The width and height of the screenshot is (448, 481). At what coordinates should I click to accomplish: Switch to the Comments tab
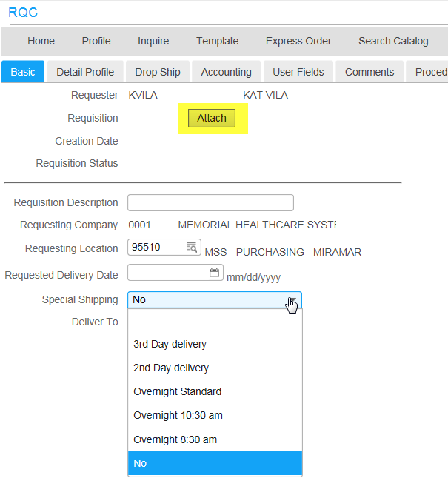click(370, 72)
